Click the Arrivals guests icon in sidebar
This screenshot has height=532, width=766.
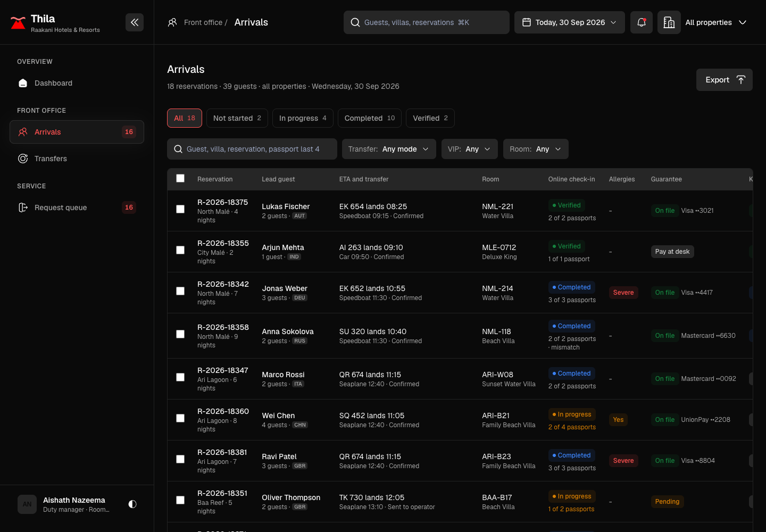[23, 132]
